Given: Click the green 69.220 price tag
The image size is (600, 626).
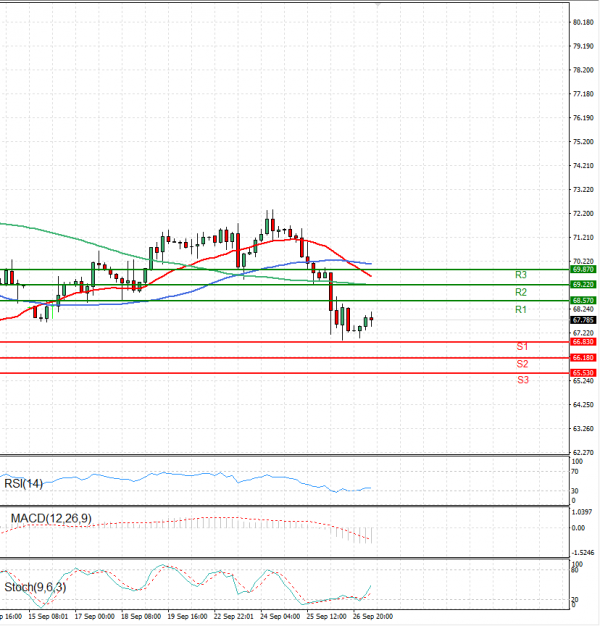Looking at the screenshot, I should pos(583,285).
